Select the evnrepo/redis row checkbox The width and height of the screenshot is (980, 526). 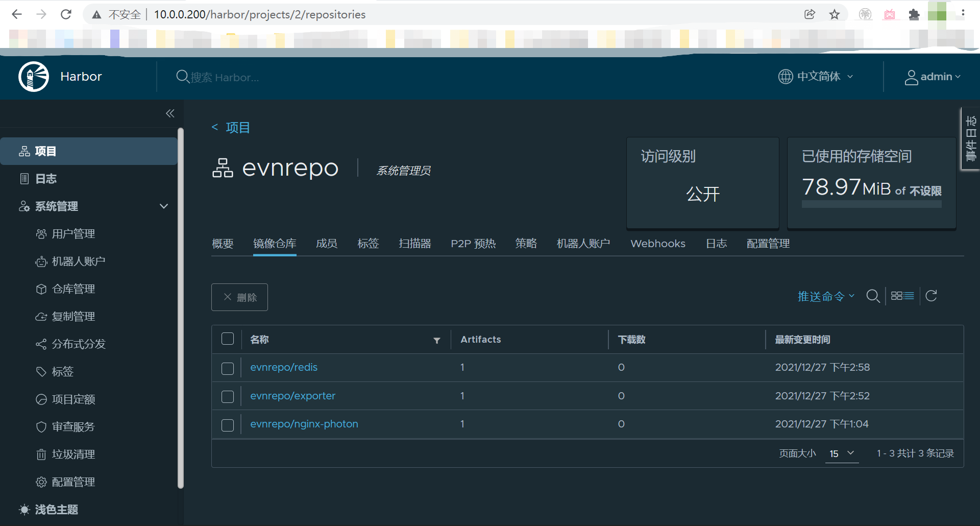click(x=228, y=368)
